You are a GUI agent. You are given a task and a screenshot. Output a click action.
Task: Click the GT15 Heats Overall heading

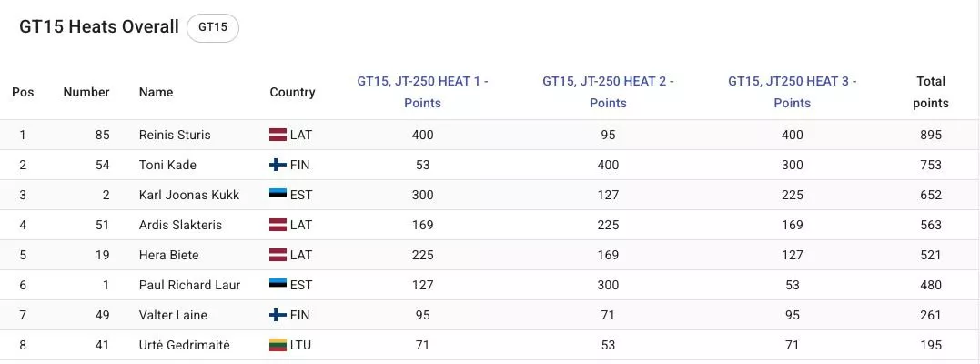(x=99, y=27)
